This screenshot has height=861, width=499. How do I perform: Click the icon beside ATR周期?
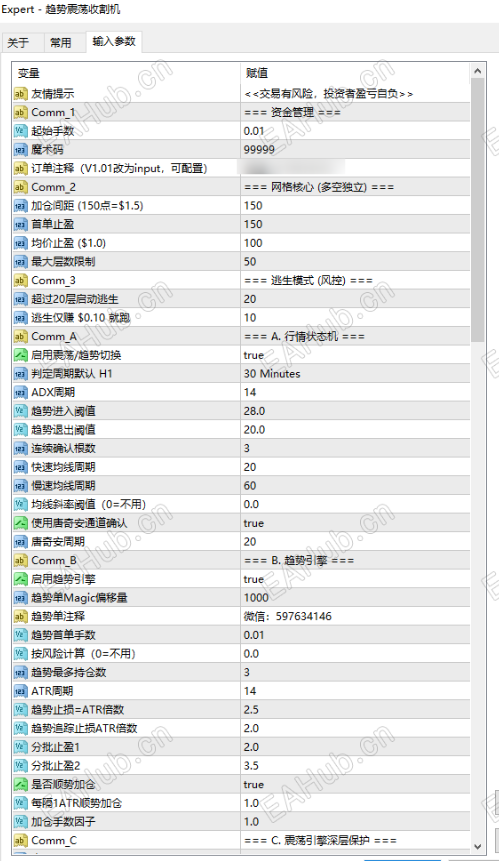click(x=20, y=691)
